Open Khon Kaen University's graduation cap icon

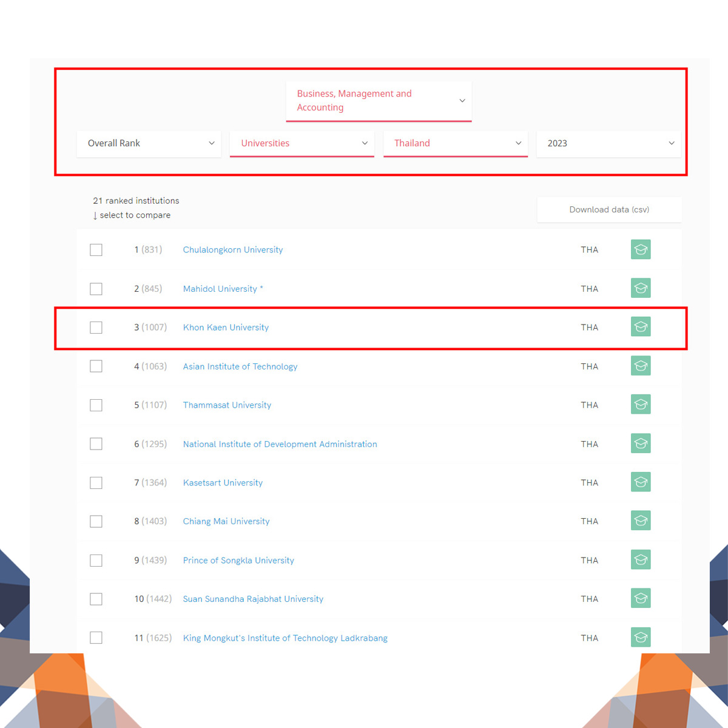641,327
